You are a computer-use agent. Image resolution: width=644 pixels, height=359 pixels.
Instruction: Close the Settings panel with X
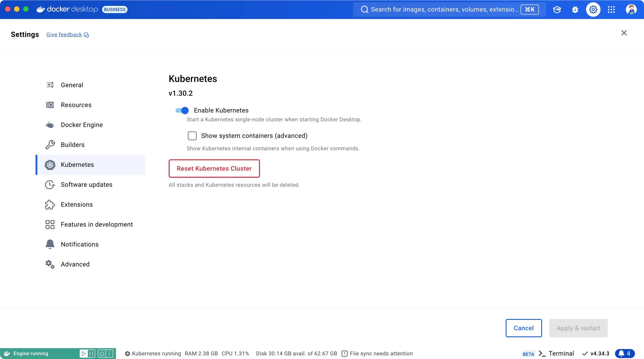pos(624,33)
